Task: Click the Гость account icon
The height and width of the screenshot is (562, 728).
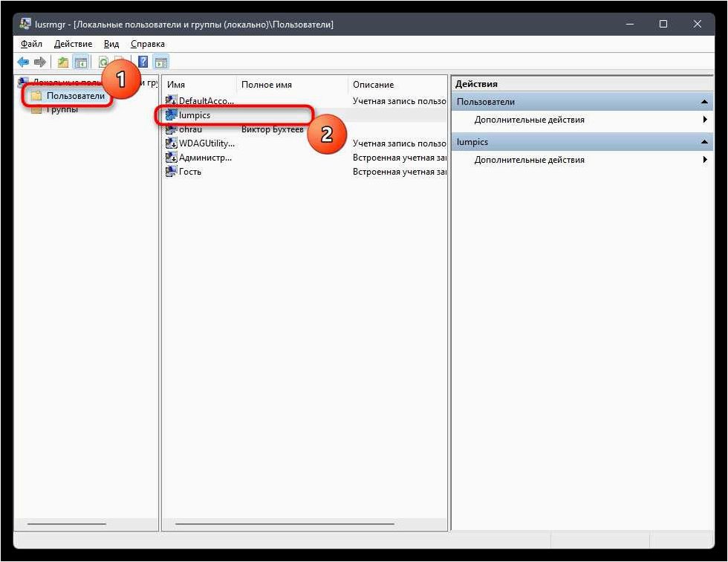Action: point(172,172)
